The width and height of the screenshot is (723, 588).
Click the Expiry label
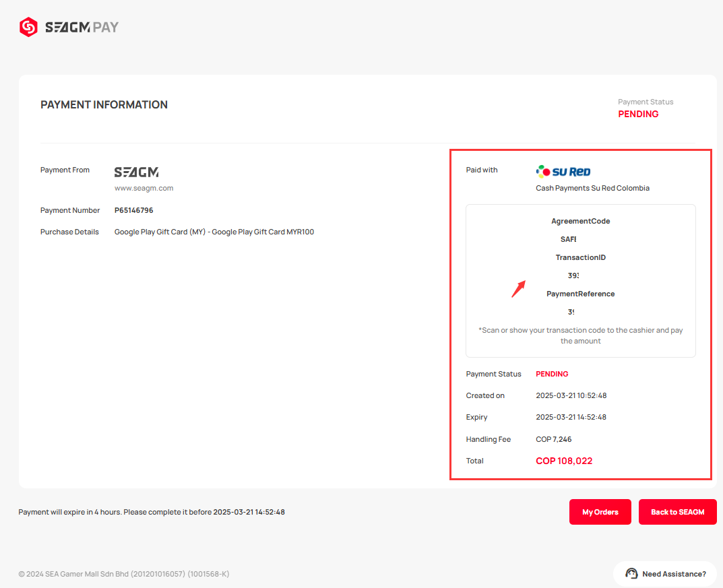476,417
